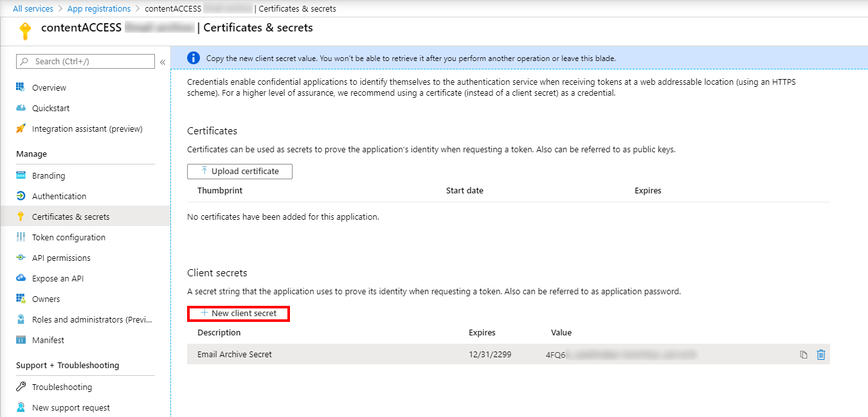Click certificates table Expires header
868x417 pixels.
pyautogui.click(x=648, y=191)
